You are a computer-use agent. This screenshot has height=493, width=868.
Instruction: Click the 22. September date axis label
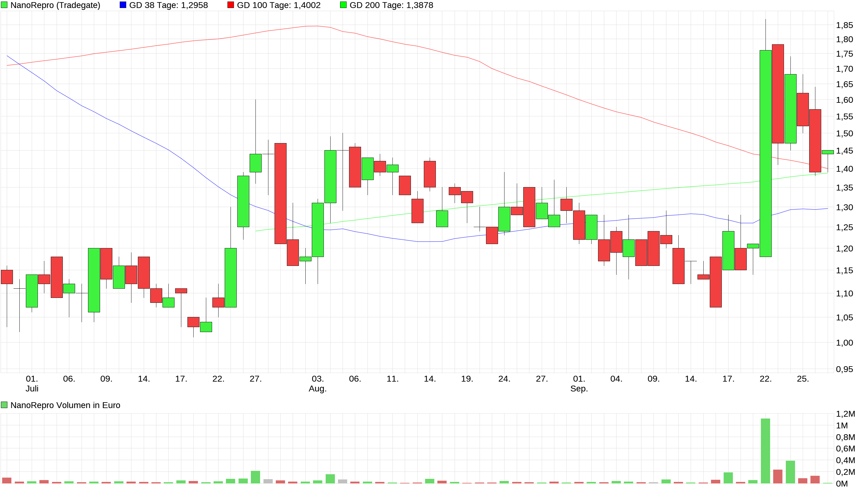766,379
